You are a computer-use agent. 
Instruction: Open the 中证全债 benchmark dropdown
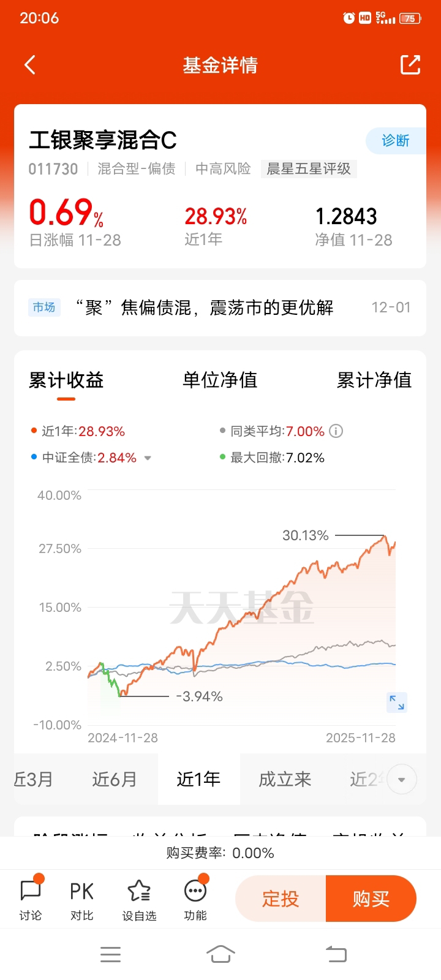(148, 458)
